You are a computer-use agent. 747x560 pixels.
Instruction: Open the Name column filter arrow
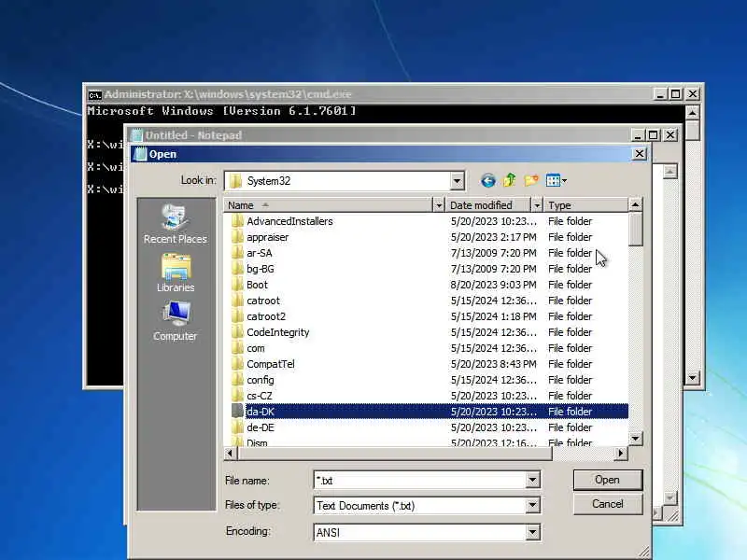(x=438, y=205)
